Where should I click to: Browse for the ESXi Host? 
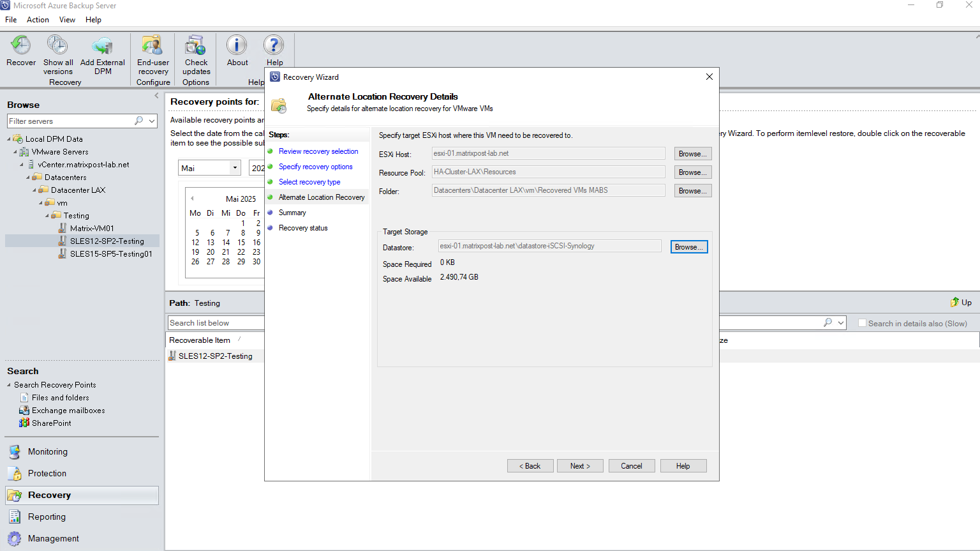693,154
